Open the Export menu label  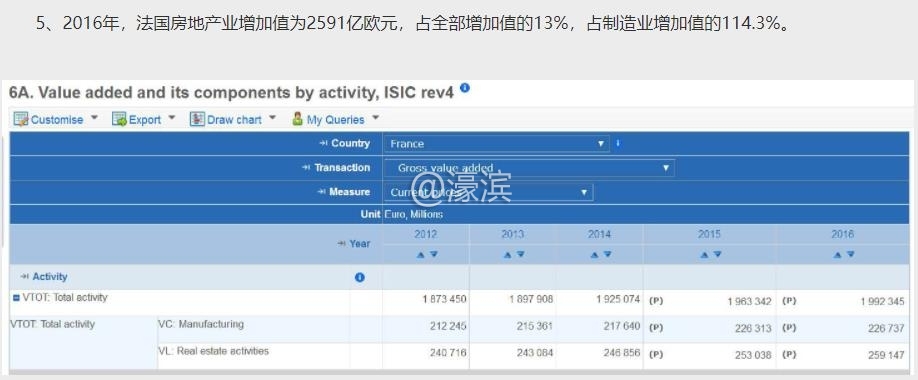click(x=145, y=120)
